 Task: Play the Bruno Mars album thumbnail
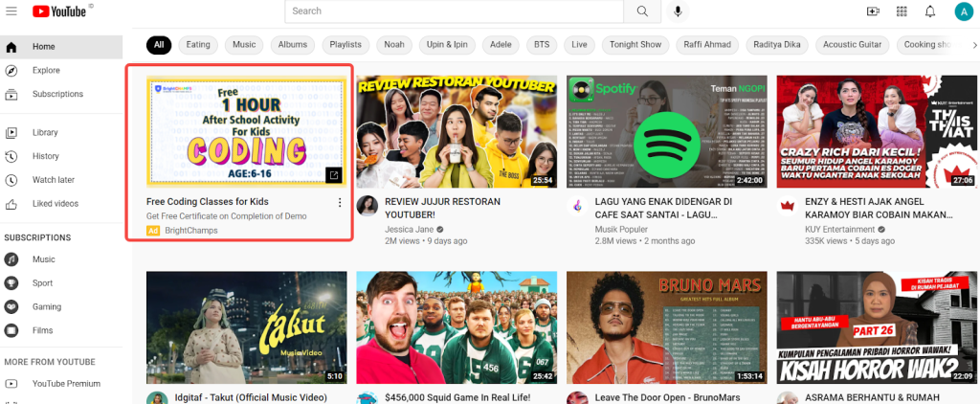coord(667,327)
